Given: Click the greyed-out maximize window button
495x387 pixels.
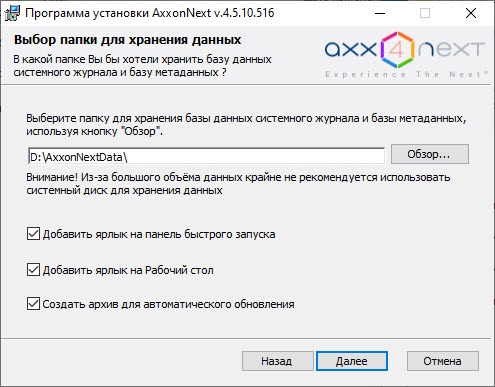Looking at the screenshot, I should coord(425,13).
